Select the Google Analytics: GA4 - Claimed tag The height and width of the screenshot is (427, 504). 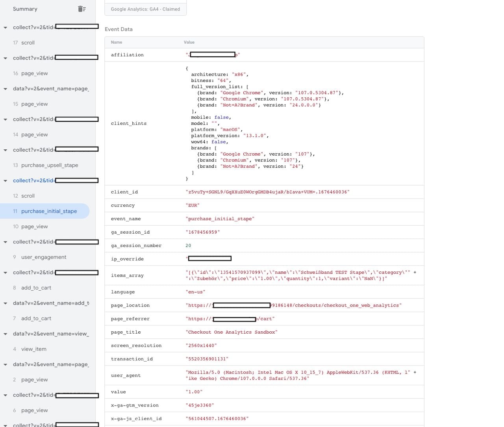tap(145, 9)
